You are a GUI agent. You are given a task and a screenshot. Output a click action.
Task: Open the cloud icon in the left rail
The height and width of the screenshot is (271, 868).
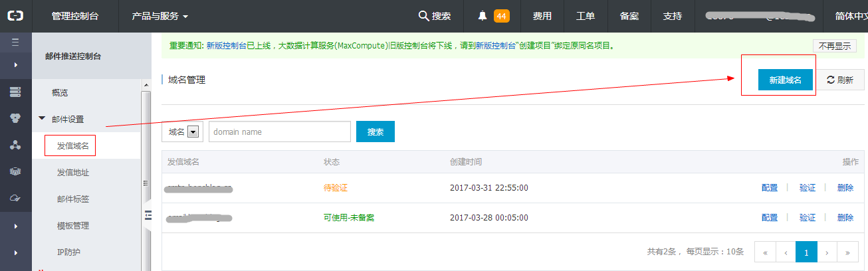[15, 198]
